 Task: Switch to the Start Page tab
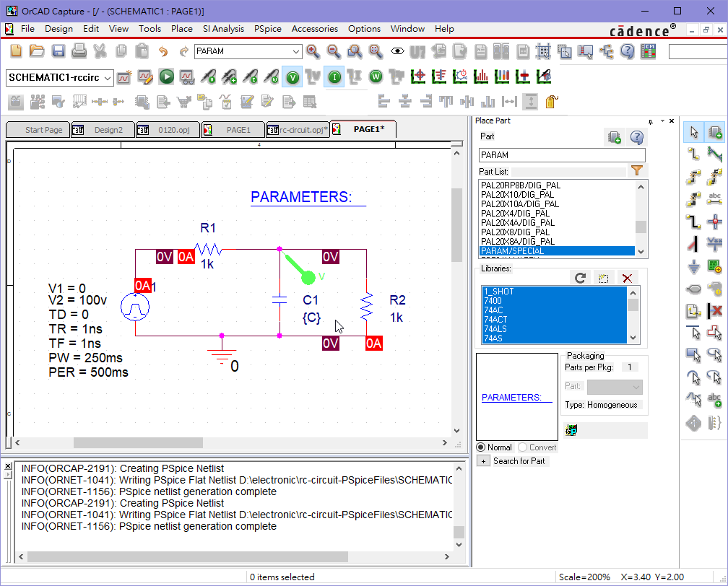tap(38, 130)
